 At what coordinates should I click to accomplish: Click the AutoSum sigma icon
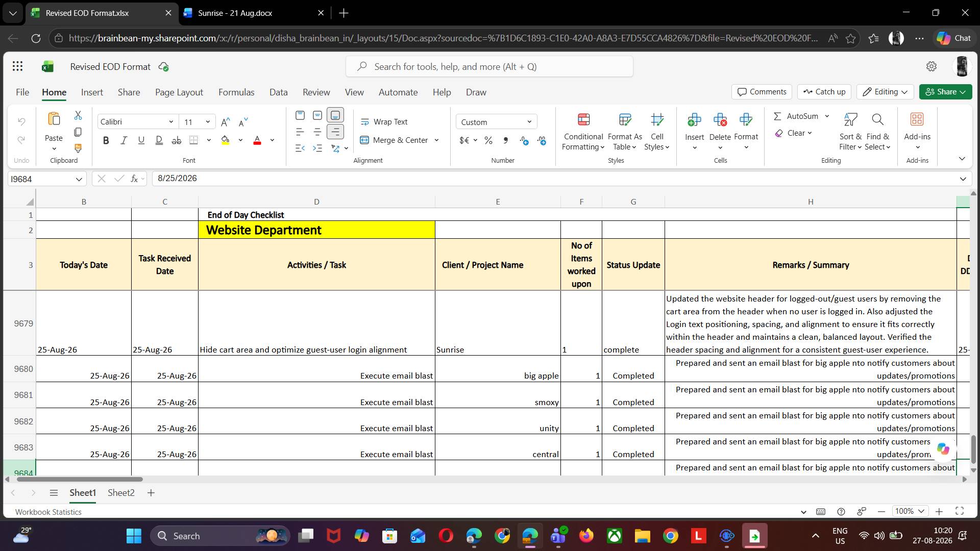pyautogui.click(x=777, y=116)
